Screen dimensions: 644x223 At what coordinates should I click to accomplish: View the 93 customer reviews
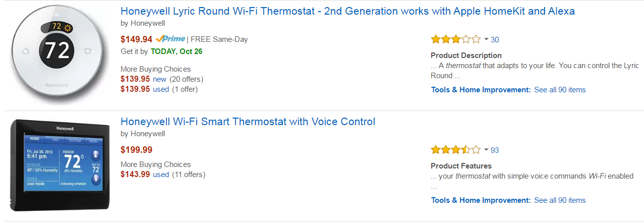pos(495,150)
